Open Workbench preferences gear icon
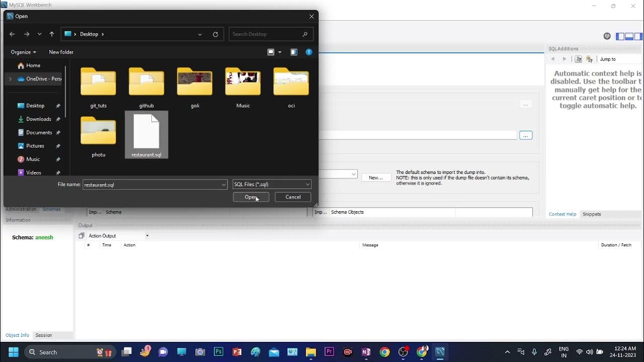Viewport: 644px width, 362px height. [x=607, y=36]
